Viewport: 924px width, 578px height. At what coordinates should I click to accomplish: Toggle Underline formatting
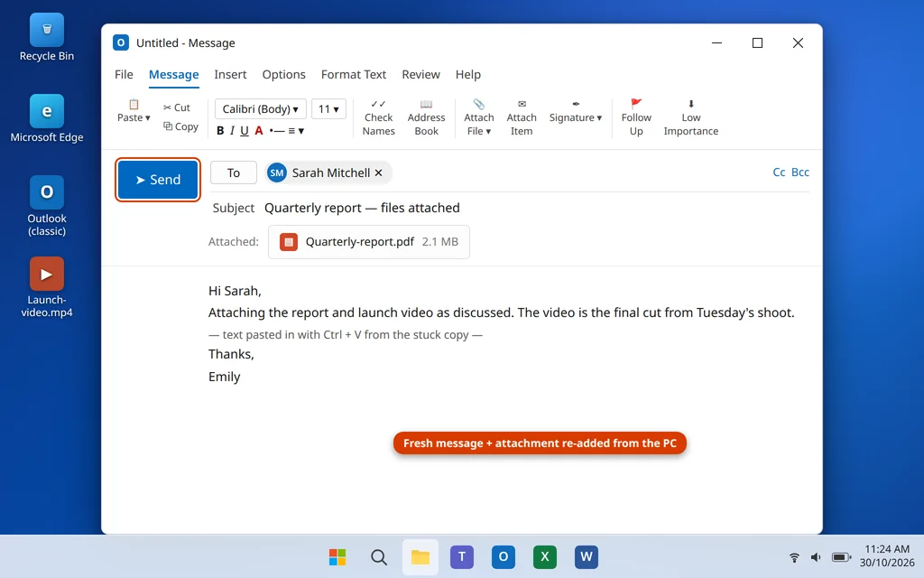click(x=245, y=131)
